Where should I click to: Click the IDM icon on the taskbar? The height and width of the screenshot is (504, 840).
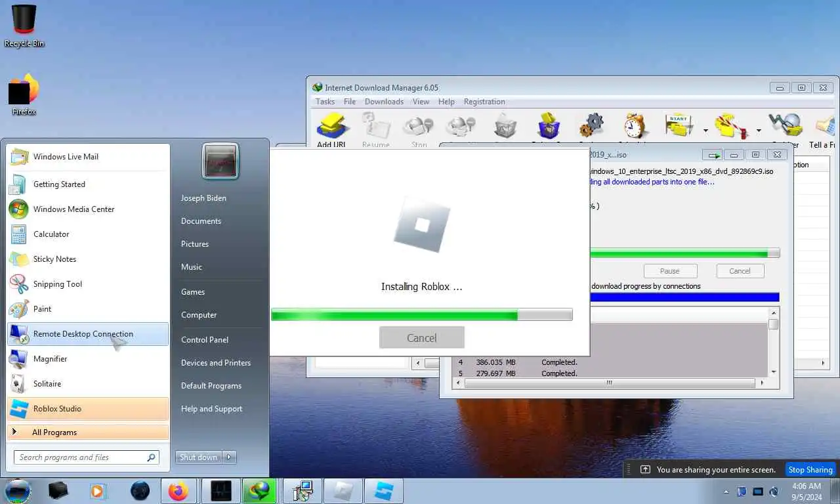[259, 491]
